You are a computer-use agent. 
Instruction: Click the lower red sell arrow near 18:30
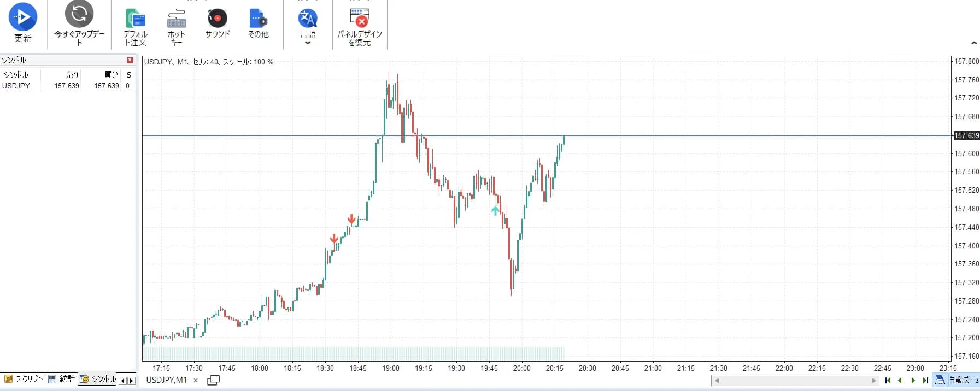[334, 239]
